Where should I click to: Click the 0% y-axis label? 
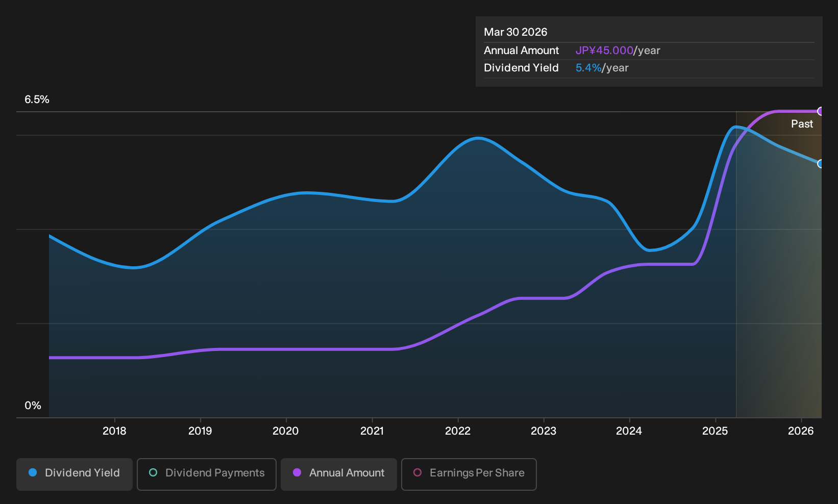click(33, 406)
